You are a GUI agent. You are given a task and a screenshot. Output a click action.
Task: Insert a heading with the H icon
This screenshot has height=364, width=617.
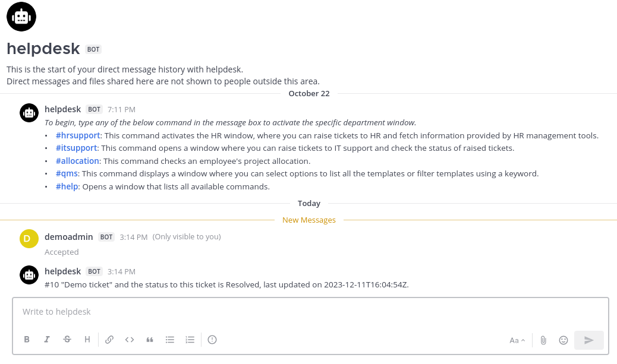point(87,340)
